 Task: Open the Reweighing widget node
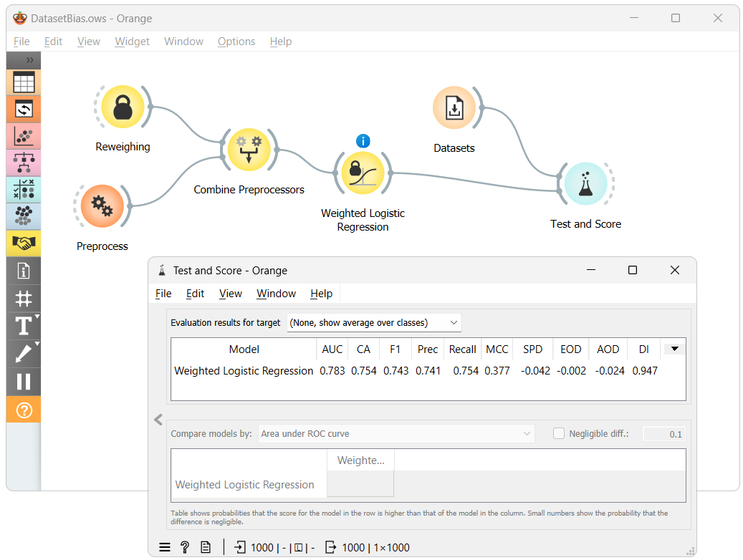[x=123, y=107]
